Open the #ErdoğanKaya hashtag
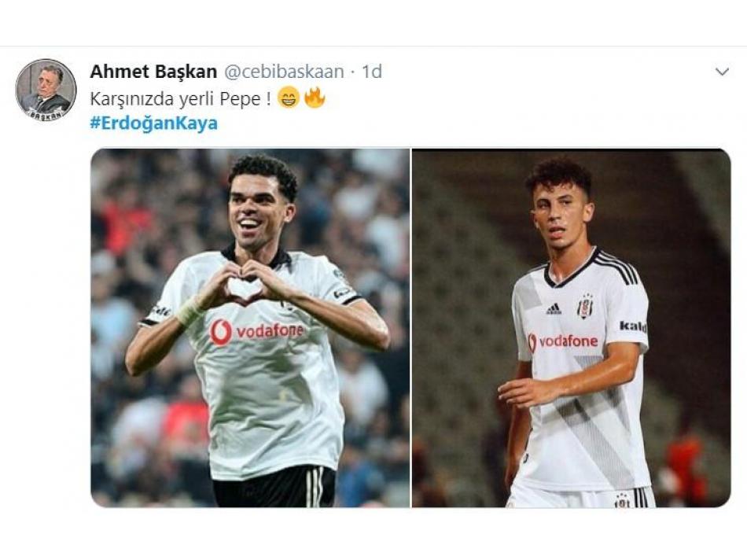Viewport: 747px width, 560px height. (154, 123)
